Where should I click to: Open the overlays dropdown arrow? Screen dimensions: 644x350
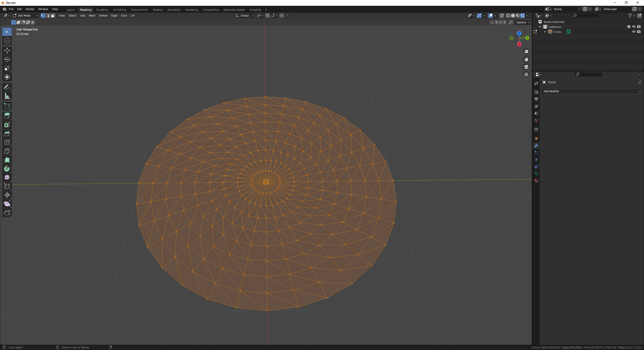coord(495,16)
